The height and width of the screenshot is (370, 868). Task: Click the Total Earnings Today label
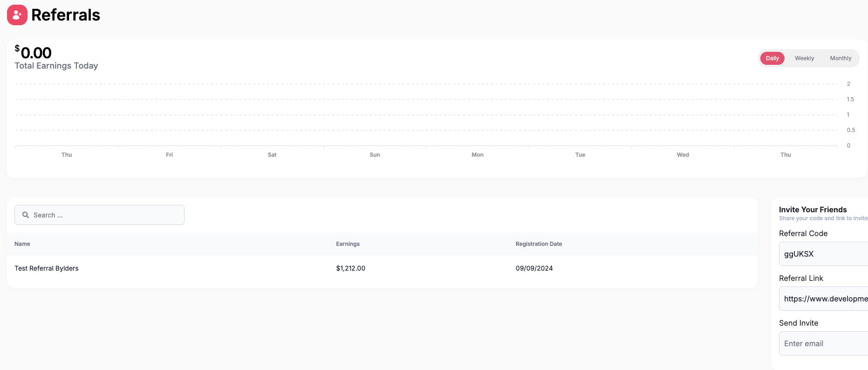(x=56, y=66)
